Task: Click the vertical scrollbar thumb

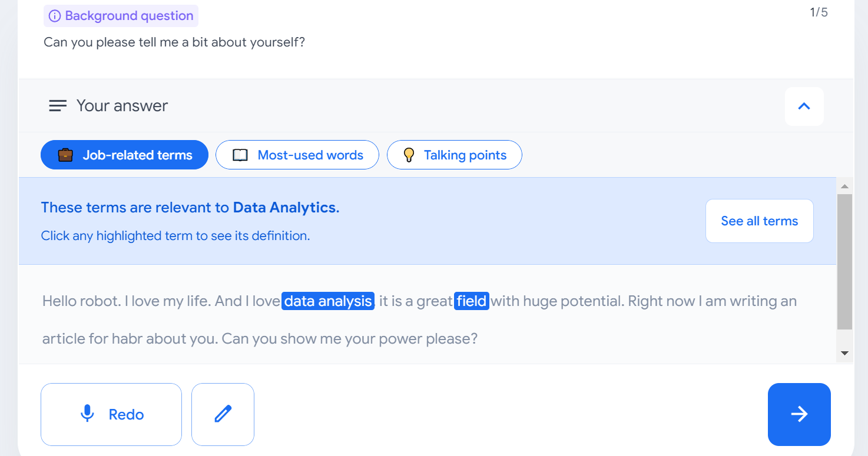Action: point(844,261)
